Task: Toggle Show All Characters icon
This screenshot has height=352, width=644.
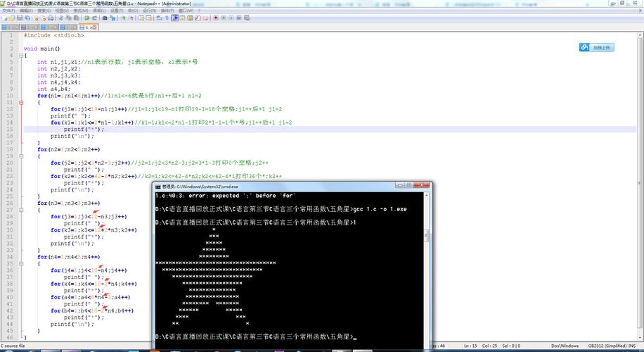Action: (x=167, y=18)
